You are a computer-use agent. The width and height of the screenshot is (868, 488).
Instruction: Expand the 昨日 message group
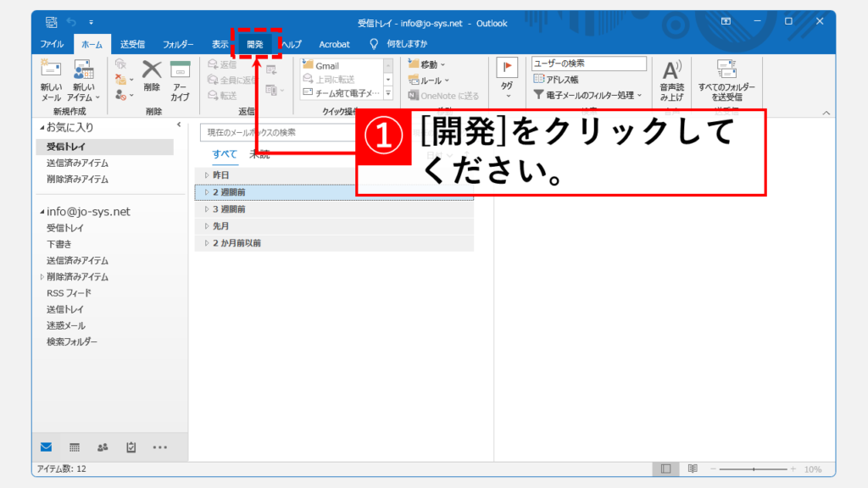(x=206, y=175)
